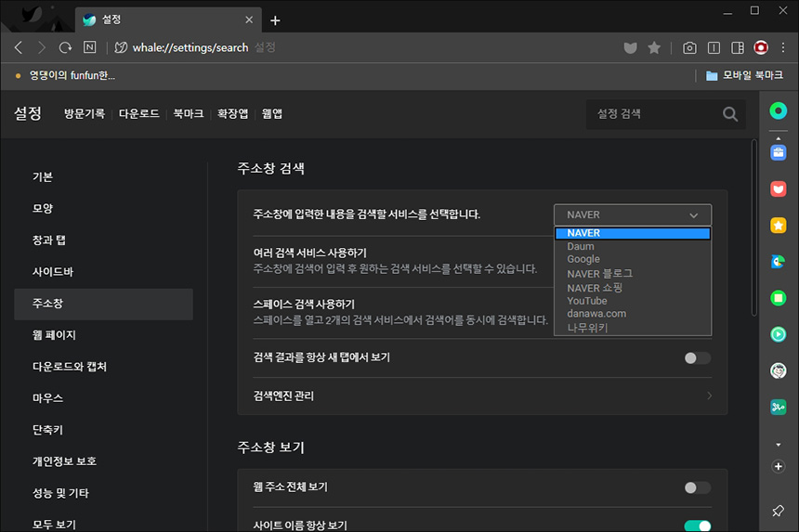The height and width of the screenshot is (532, 799).
Task: Open the browser three-dot menu
Action: (x=783, y=48)
